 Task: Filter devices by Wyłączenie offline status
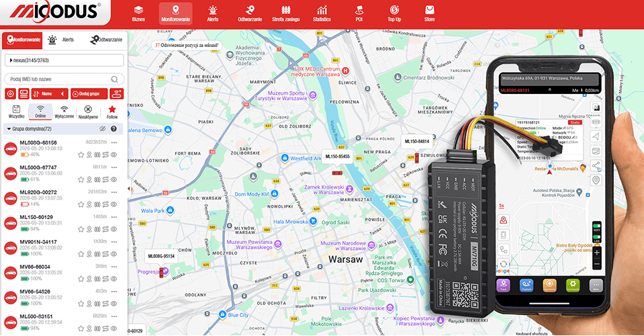tap(64, 112)
